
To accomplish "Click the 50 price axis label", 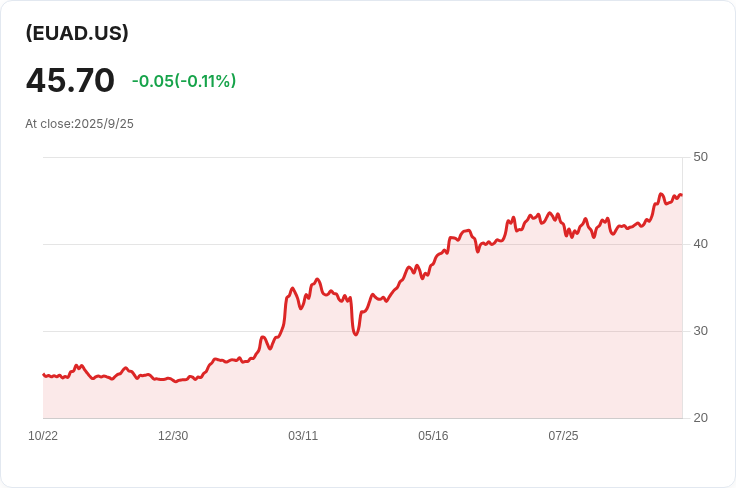I will tap(700, 157).
